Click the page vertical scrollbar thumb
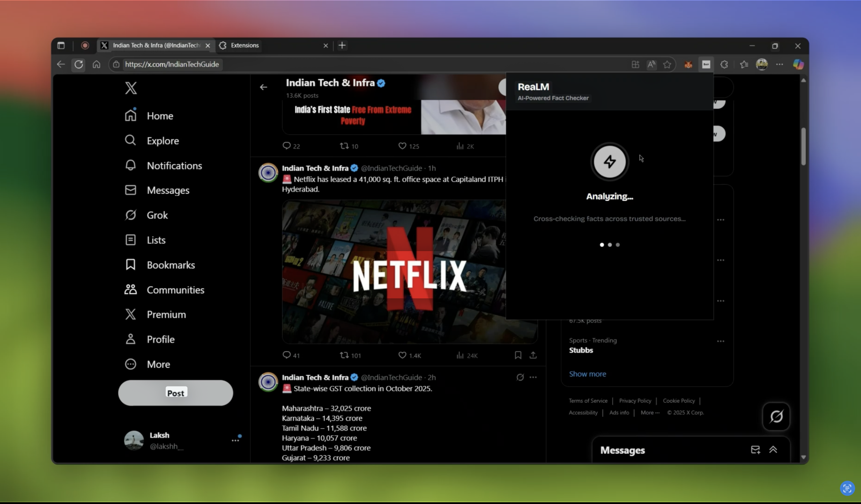 [x=803, y=146]
